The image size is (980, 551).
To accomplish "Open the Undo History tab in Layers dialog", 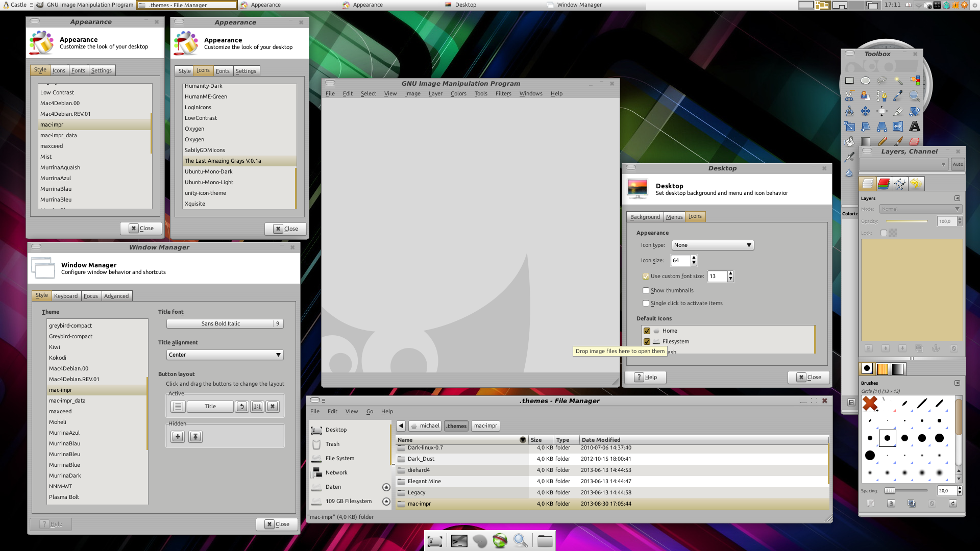I will tap(916, 184).
